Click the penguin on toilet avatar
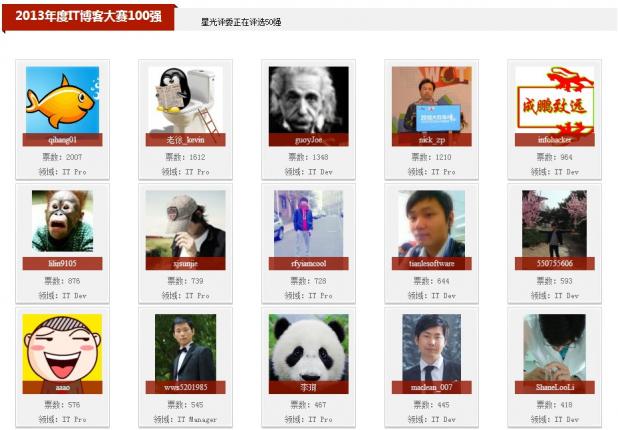Screen dimensions: 618x430 pyautogui.click(x=186, y=100)
